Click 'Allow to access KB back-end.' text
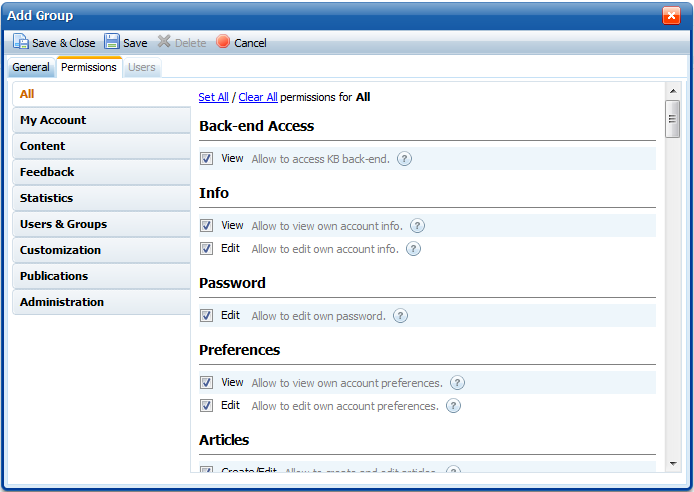Viewport: 694px width, 492px height. [x=320, y=159]
